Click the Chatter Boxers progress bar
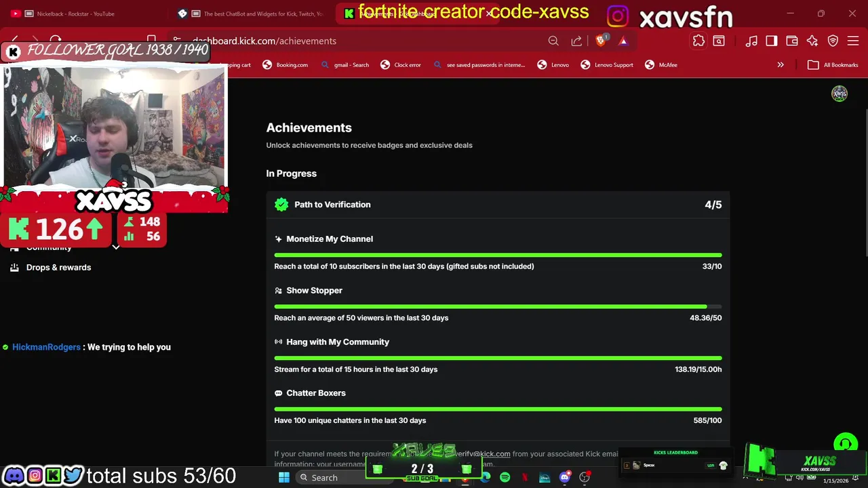 pos(498,409)
